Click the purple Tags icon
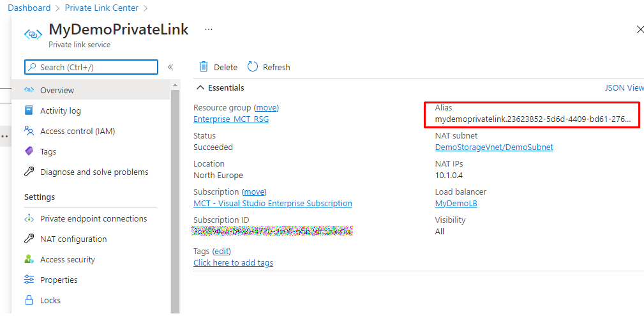Screen dimensions: 644x316 [29, 151]
